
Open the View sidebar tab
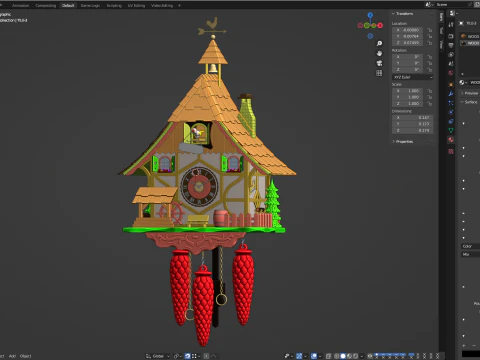441,44
